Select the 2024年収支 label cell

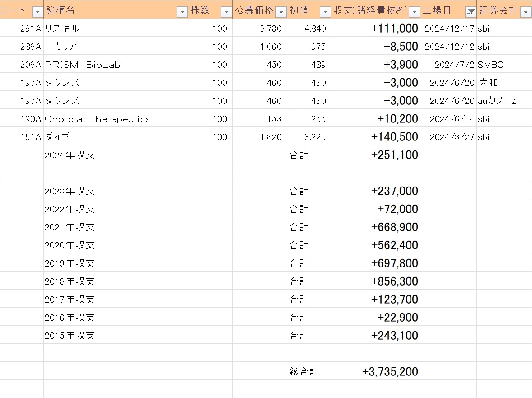coord(116,154)
